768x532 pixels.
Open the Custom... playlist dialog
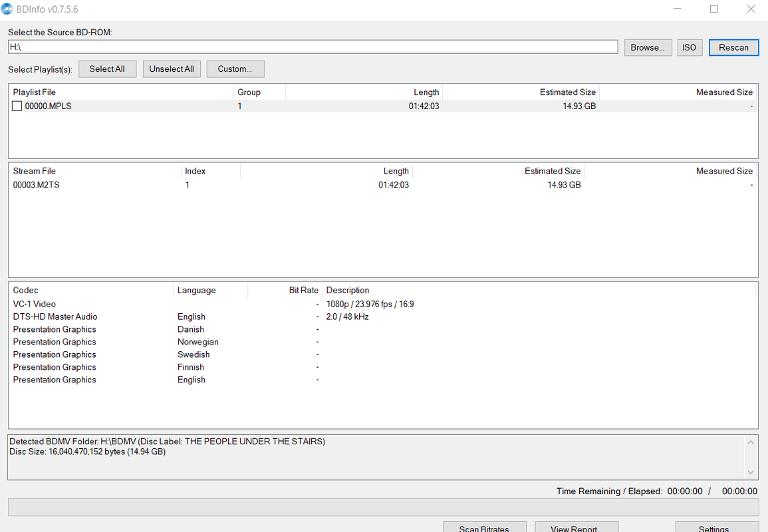pos(235,69)
